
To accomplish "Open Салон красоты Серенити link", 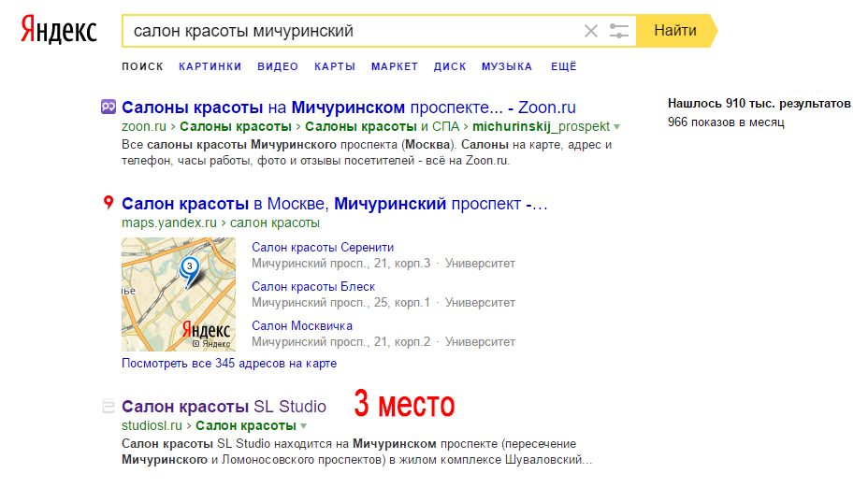I will [x=323, y=248].
